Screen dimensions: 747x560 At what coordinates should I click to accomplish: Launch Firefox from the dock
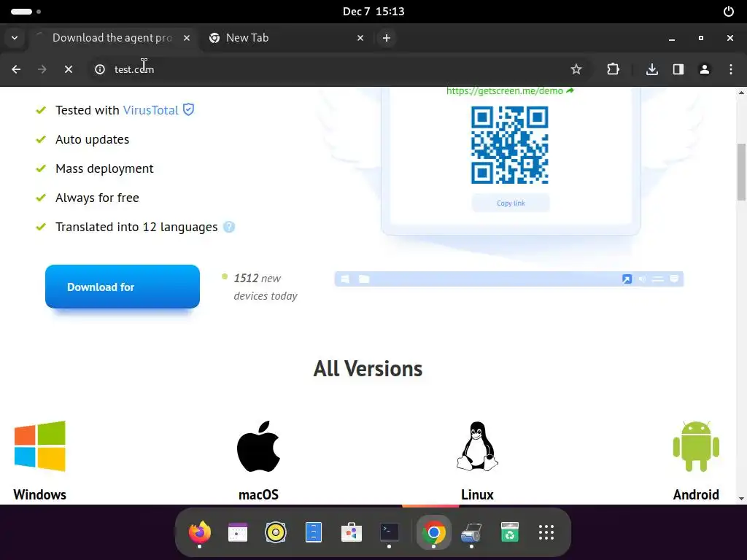[200, 532]
